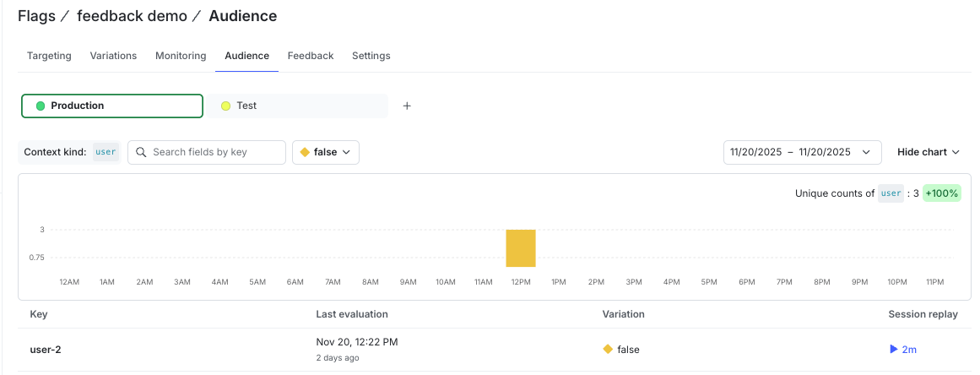Click the user tag in unique counts
980x375 pixels.
pos(891,193)
